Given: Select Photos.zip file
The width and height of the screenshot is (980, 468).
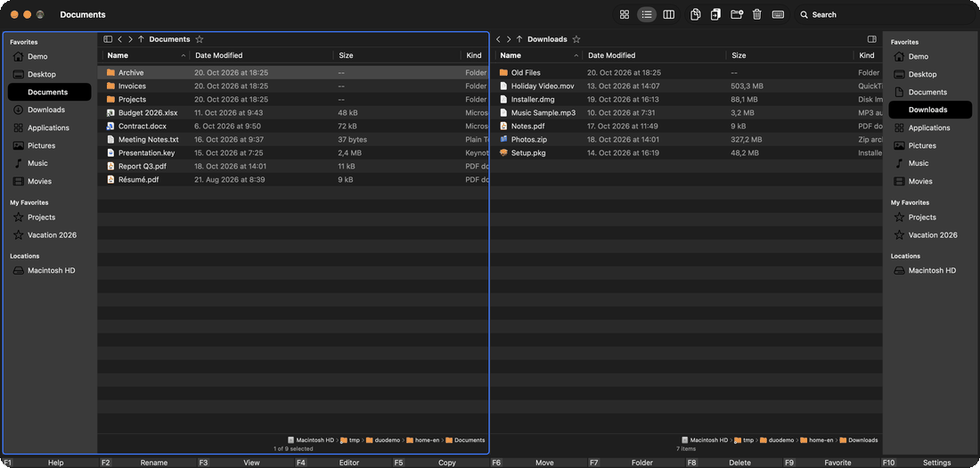Looking at the screenshot, I should point(686,139).
